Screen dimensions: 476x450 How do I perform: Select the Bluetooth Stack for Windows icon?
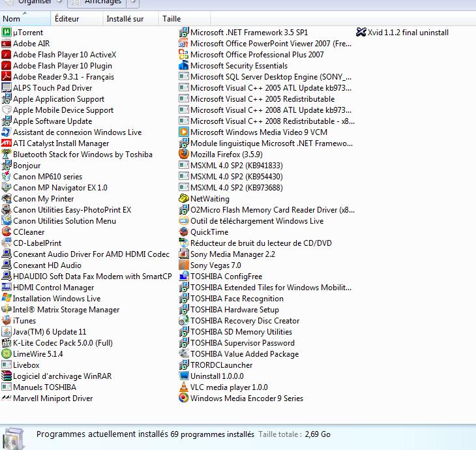coord(7,155)
